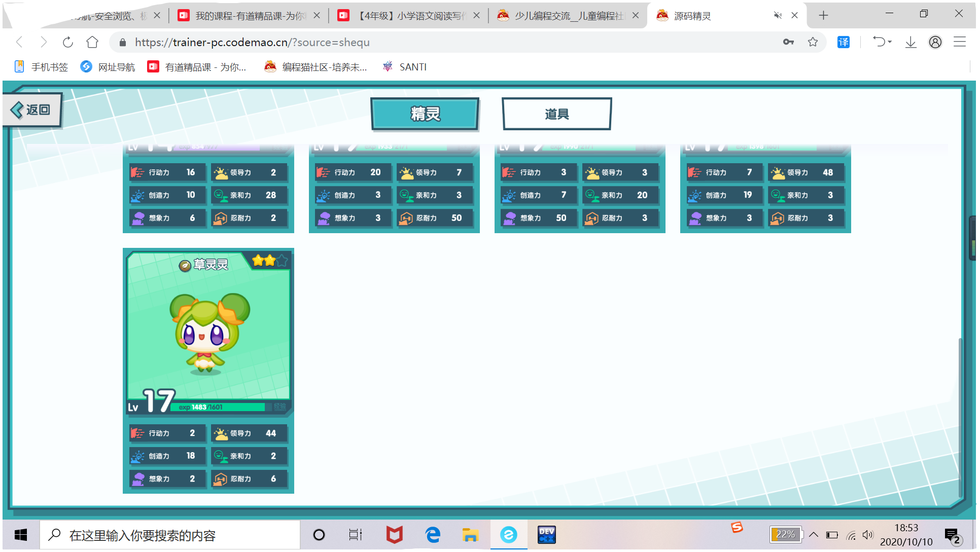Open a new browser tab
This screenshot has width=980, height=552.
pos(823,16)
